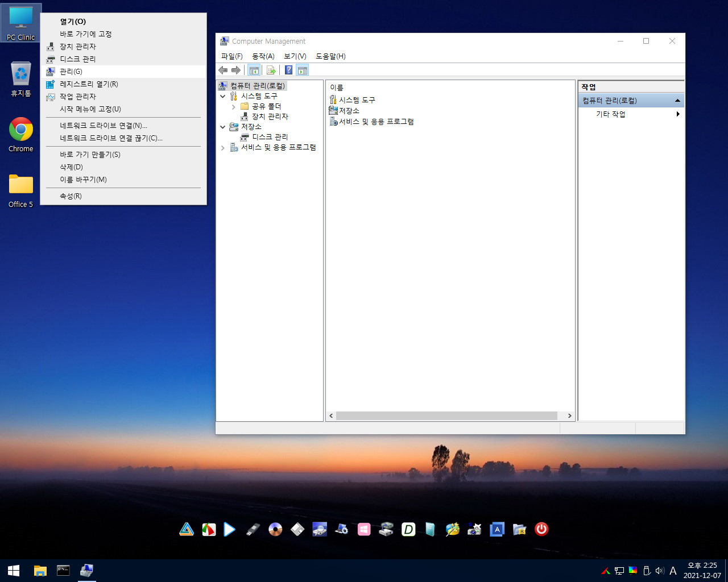This screenshot has width=728, height=582.
Task: Collapse the 컴퓨터 관리(로컬) section in action pane
Action: coord(677,101)
